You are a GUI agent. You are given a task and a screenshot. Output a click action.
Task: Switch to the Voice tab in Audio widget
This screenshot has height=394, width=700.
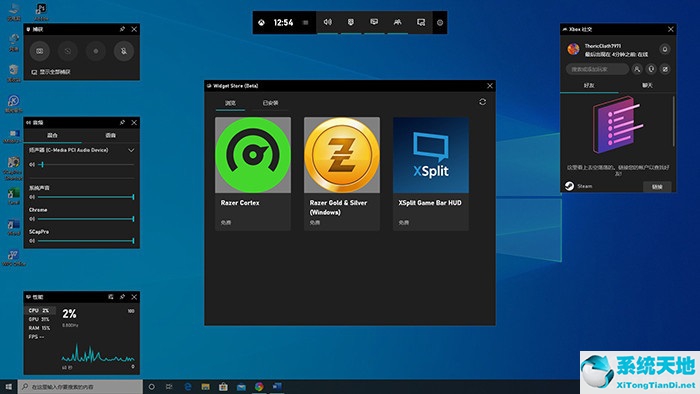coord(110,135)
